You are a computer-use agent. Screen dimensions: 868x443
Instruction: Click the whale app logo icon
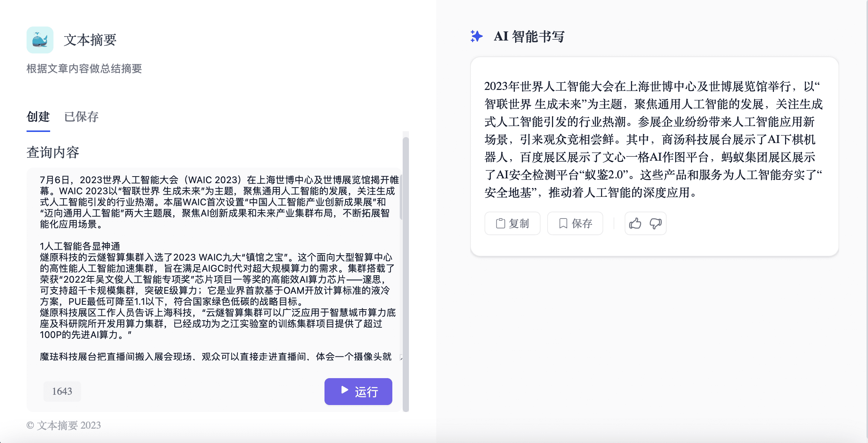click(x=40, y=40)
